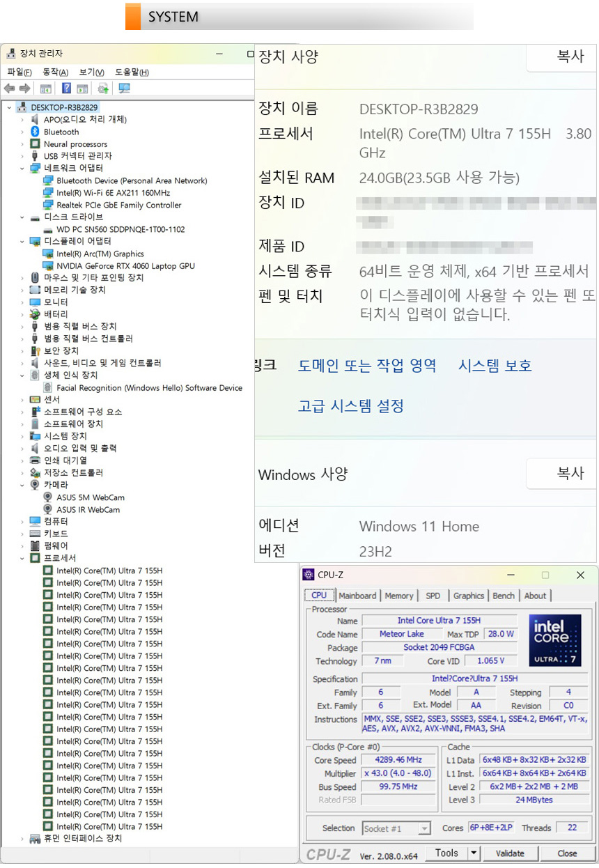This screenshot has height=868, width=599.
Task: Click the back arrow in Device Manager toolbar
Action: [x=10, y=88]
